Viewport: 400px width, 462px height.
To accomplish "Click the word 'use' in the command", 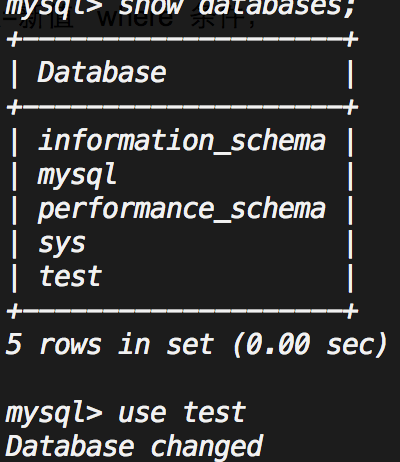I will coord(142,413).
